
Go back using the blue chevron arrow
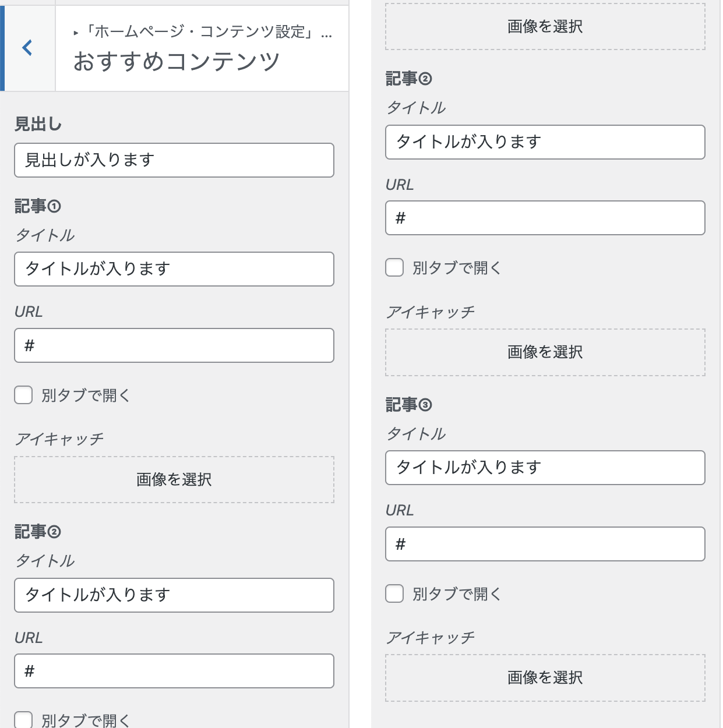[27, 48]
